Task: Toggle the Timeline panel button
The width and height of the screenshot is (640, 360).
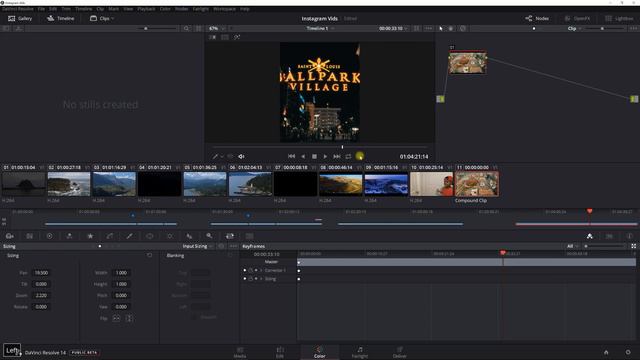Action: tap(60, 18)
